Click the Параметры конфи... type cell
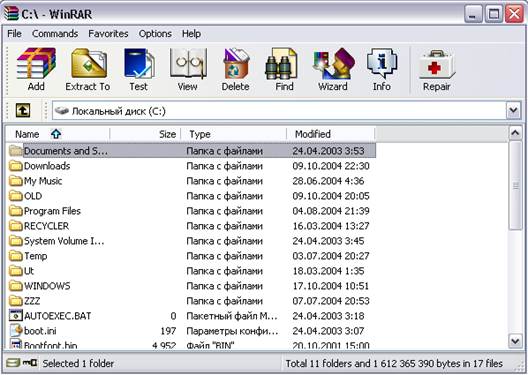This screenshot has width=528, height=375. pos(232,331)
